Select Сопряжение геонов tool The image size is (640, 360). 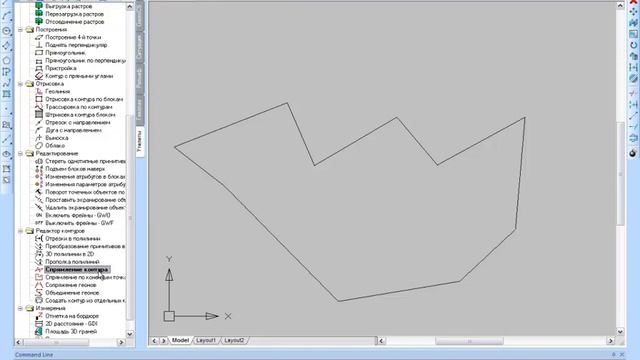pyautogui.click(x=71, y=285)
